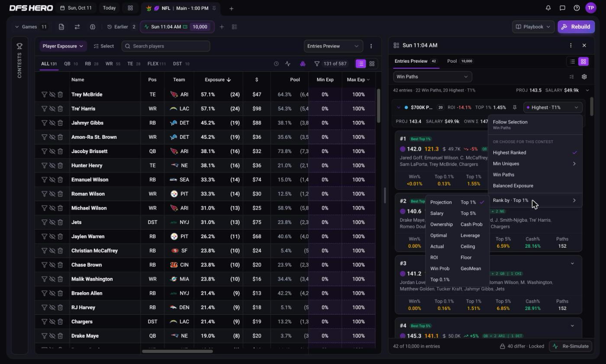This screenshot has width=606, height=364.
Task: Click the Rebuild button
Action: click(576, 27)
